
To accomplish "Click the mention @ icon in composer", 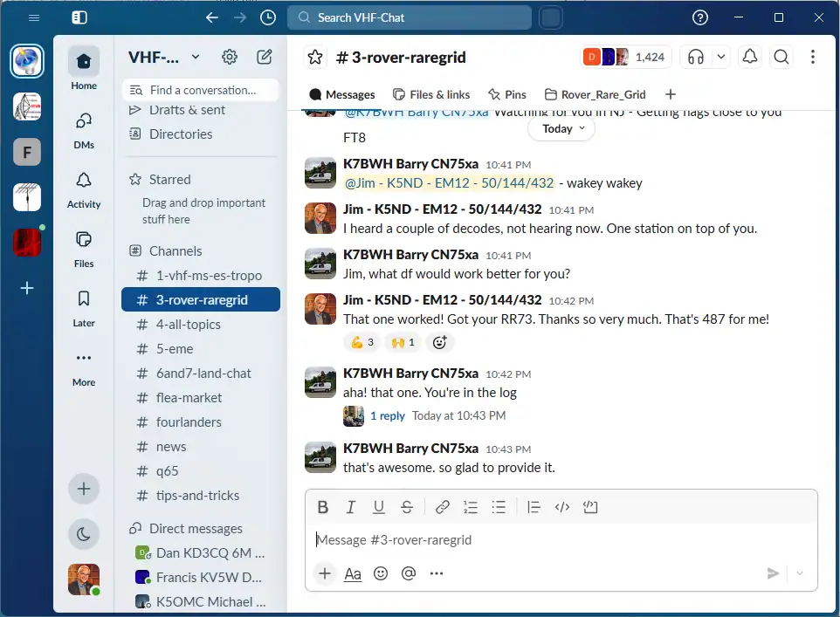I will tap(409, 573).
